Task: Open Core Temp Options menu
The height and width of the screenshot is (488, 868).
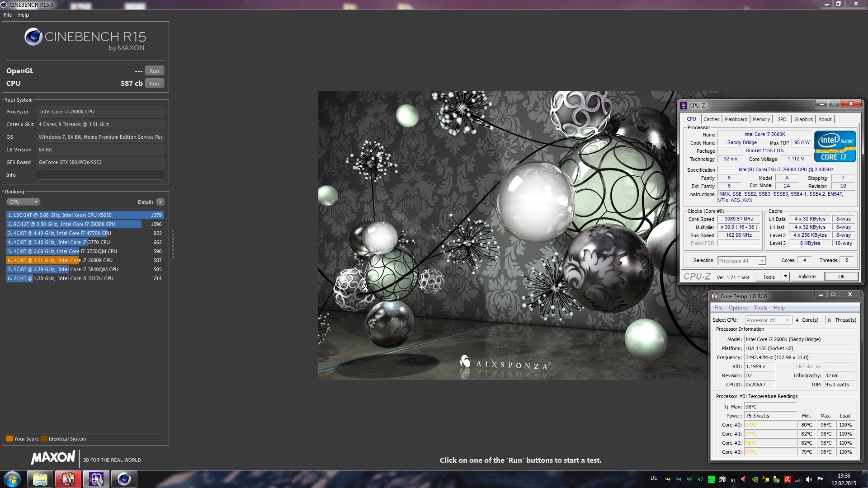Action: (738, 308)
